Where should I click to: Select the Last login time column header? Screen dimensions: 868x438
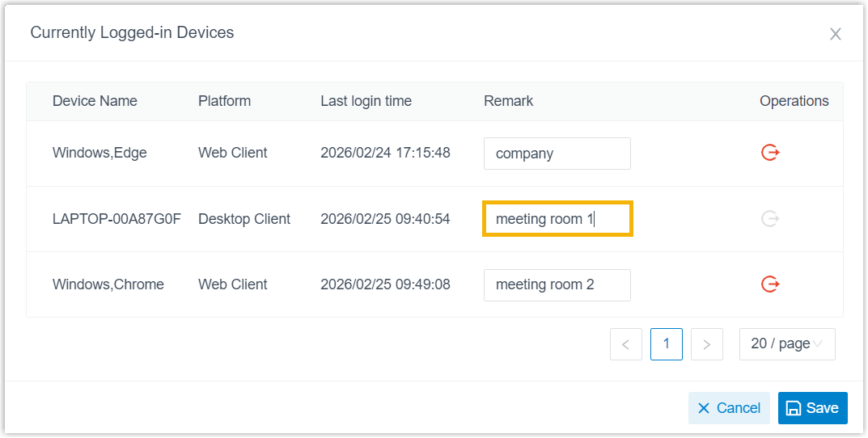pos(366,101)
